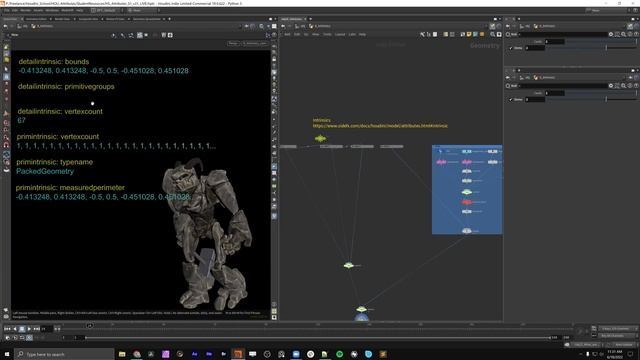Screen dimensions: 640x360
Task: Click the magnifier find-node icon in network toolbar
Action: click(x=493, y=35)
